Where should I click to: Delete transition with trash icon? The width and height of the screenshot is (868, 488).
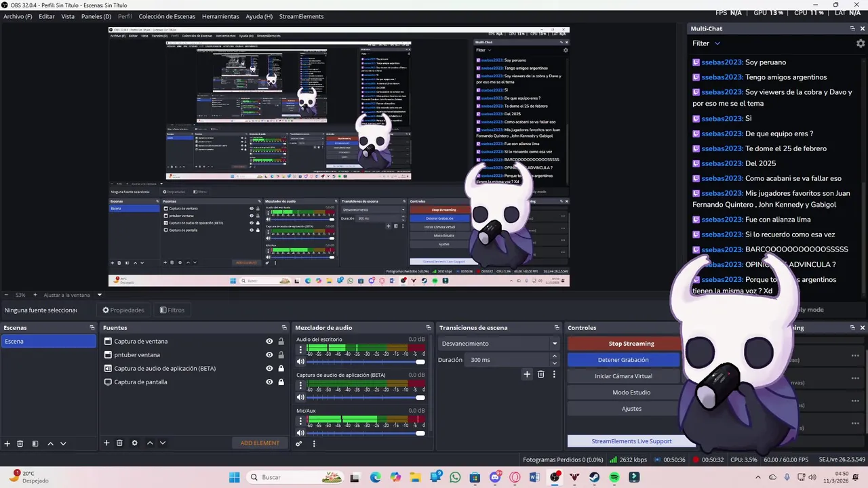[x=540, y=374]
